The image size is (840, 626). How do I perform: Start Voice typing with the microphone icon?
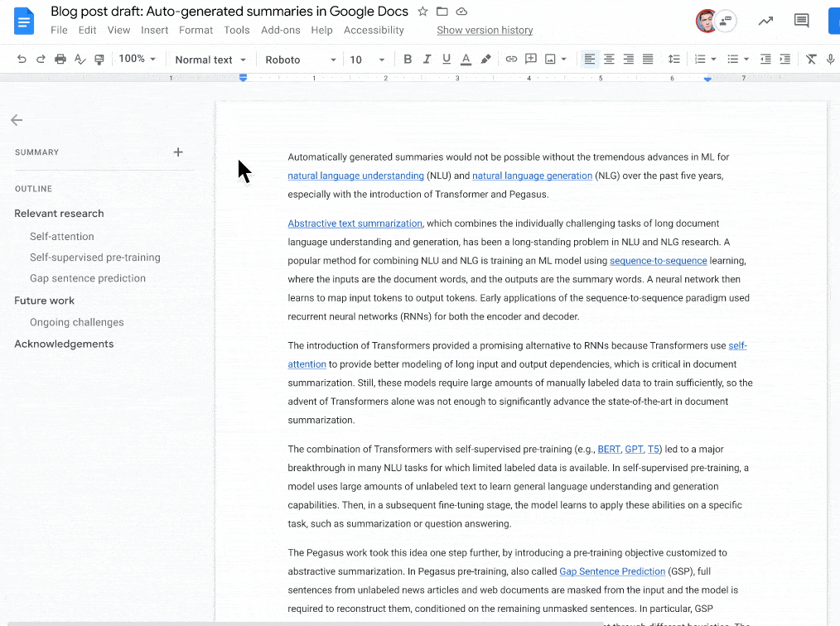click(x=829, y=59)
